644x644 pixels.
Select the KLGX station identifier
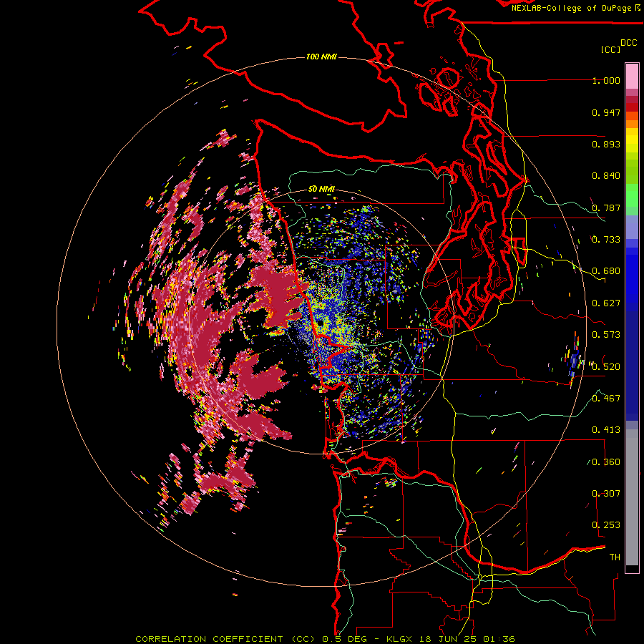(399, 639)
